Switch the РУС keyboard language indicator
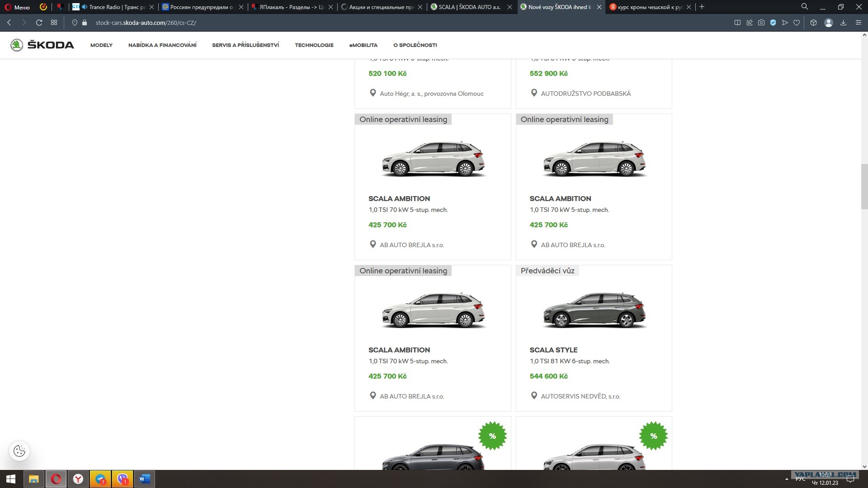This screenshot has height=488, width=868. click(800, 479)
